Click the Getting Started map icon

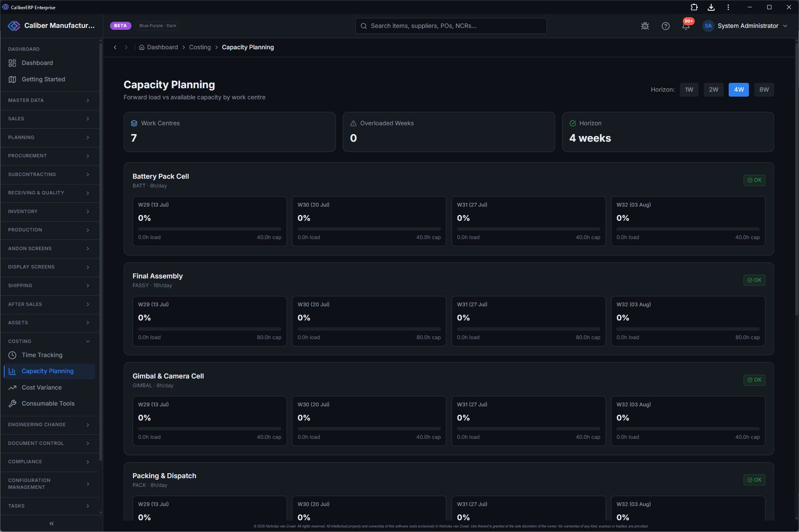12,79
